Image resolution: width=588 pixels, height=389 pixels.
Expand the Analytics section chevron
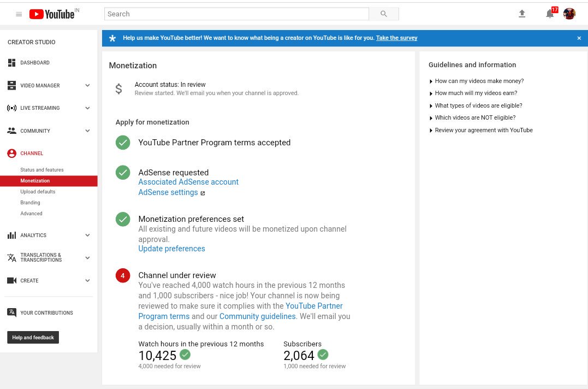87,235
